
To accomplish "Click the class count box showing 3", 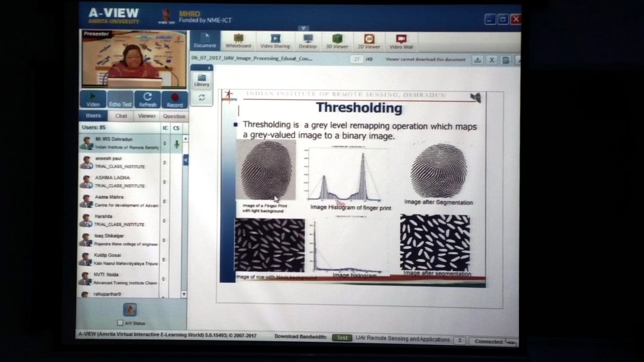I will point(460,340).
